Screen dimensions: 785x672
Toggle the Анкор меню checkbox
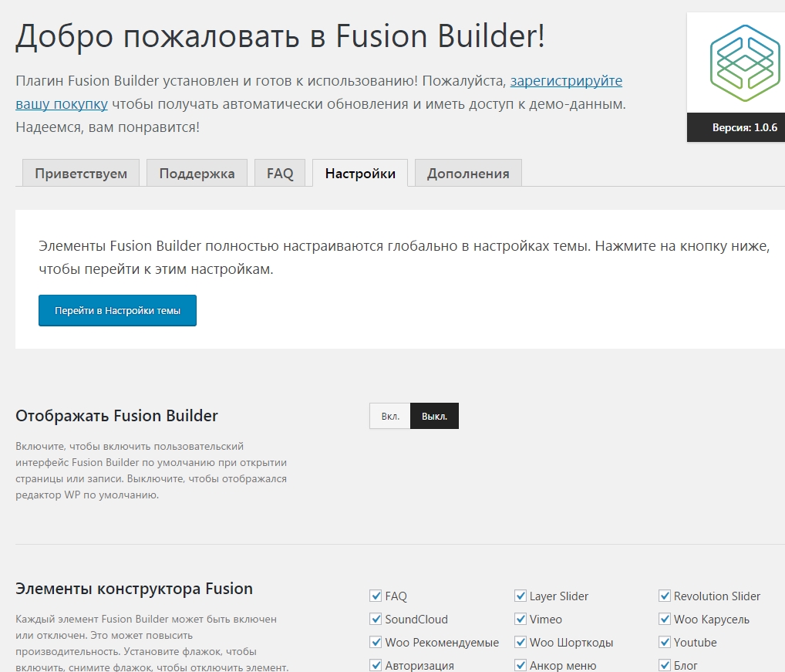521,665
